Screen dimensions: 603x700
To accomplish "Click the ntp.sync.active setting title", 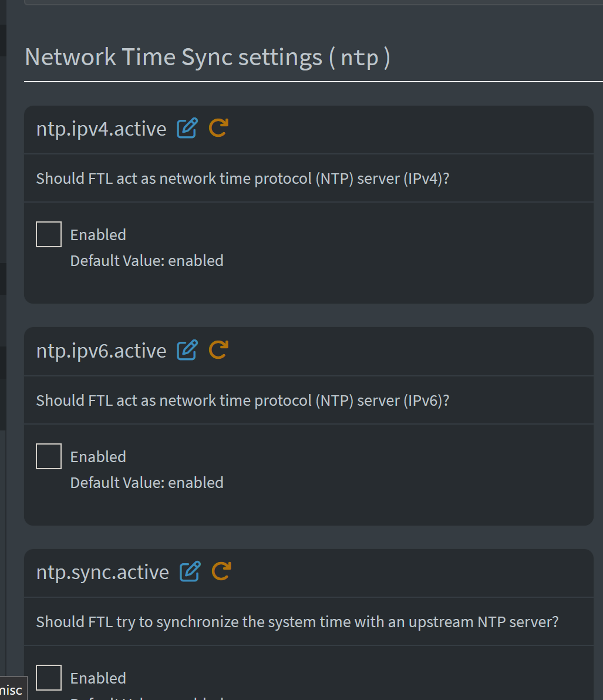I will point(103,572).
